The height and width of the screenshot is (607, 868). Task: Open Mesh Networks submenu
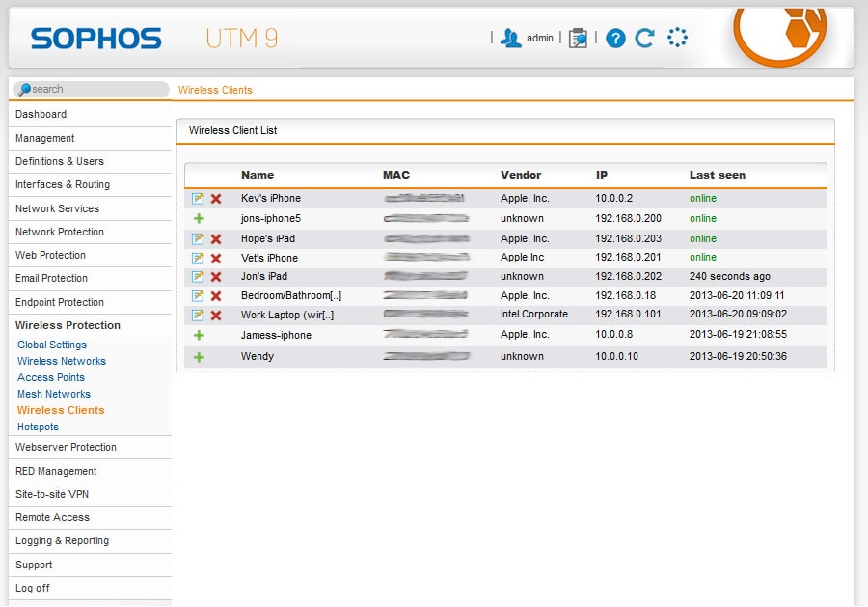[x=54, y=395]
